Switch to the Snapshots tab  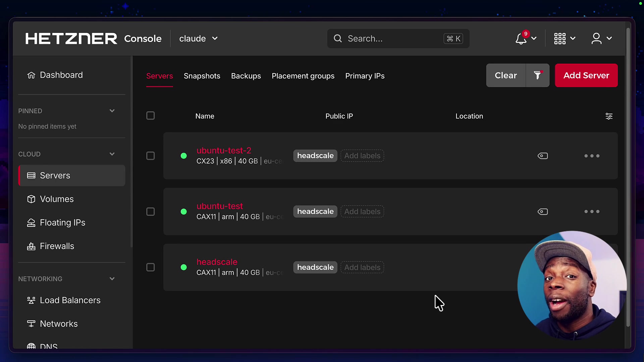tap(202, 76)
